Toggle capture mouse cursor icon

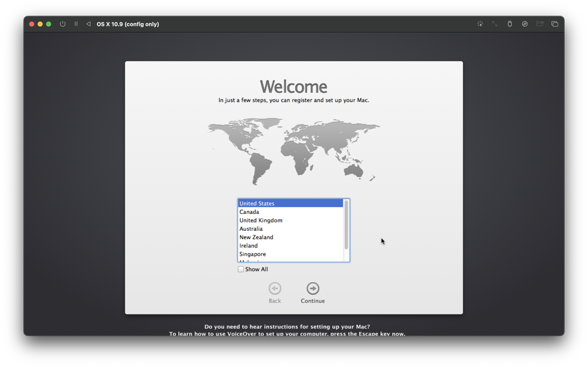pos(480,24)
